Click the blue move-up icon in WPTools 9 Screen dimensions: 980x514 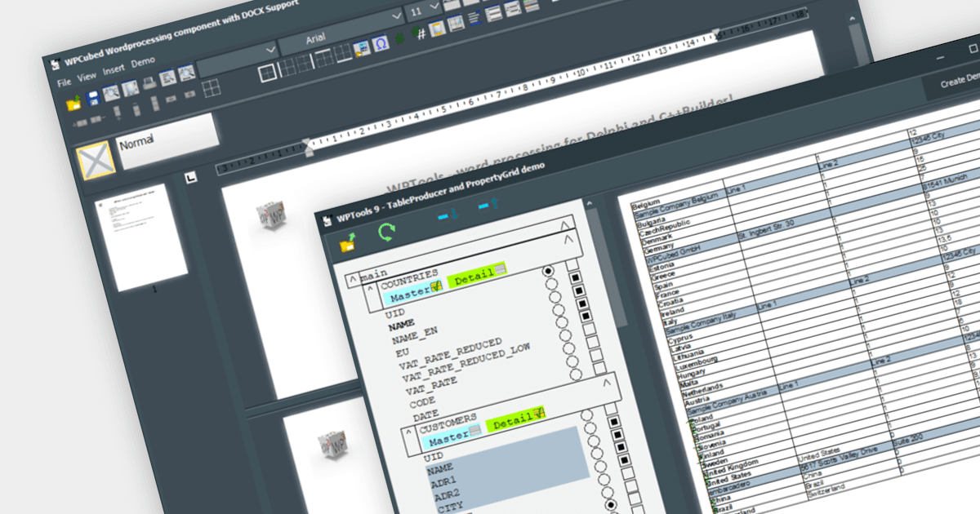tap(489, 206)
